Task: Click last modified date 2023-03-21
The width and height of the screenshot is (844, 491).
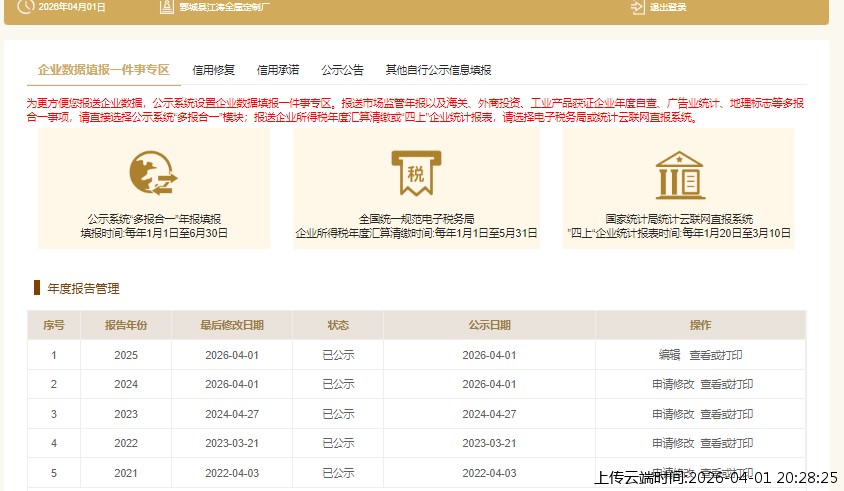Action: 232,443
